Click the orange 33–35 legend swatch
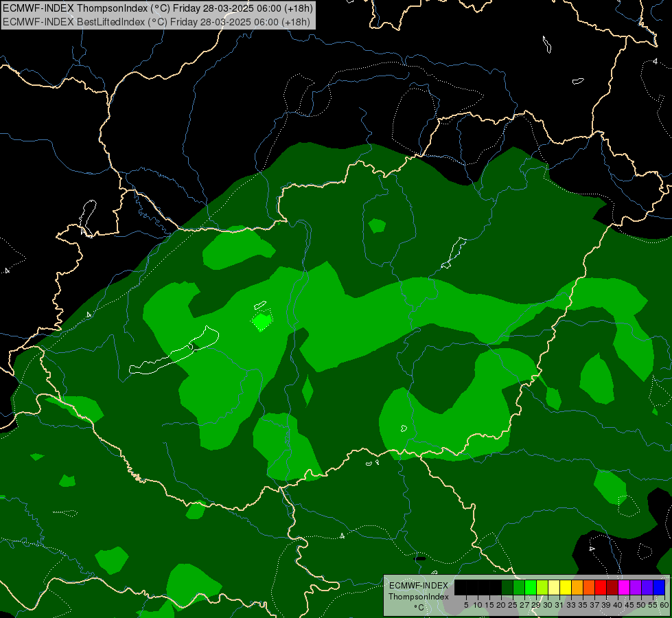This screenshot has height=618, width=672. (577, 587)
